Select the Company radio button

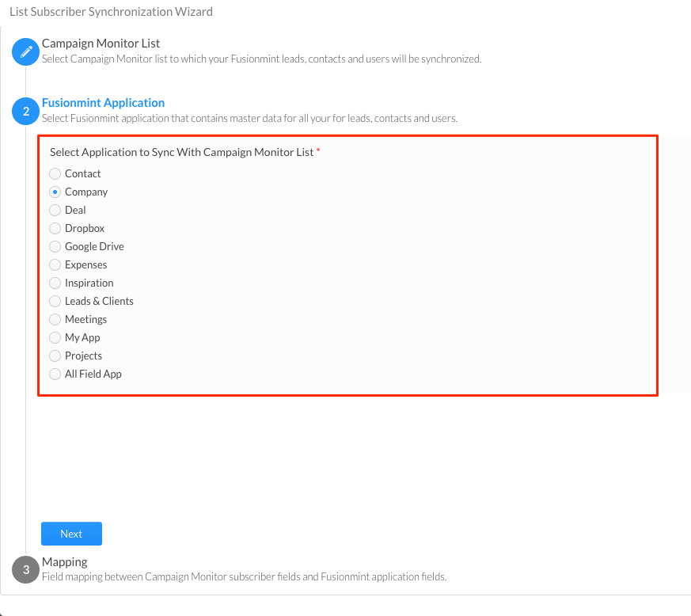pos(55,192)
